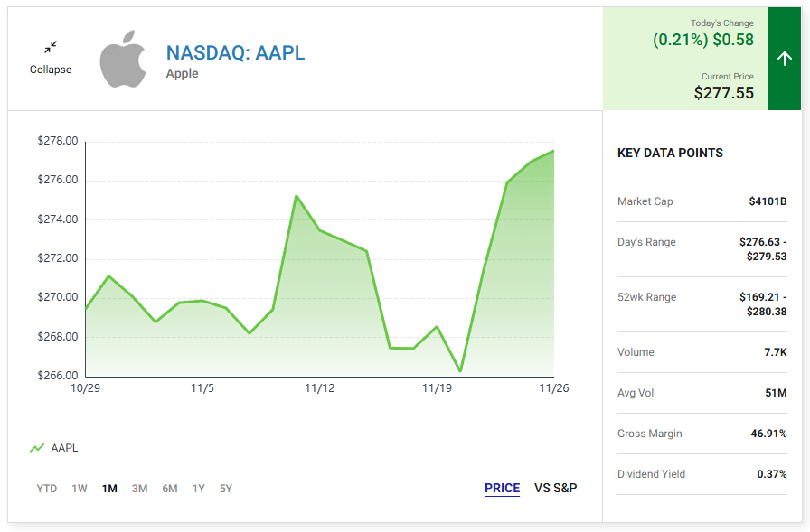The height and width of the screenshot is (532, 810).
Task: Click the Volume label
Action: 636,352
